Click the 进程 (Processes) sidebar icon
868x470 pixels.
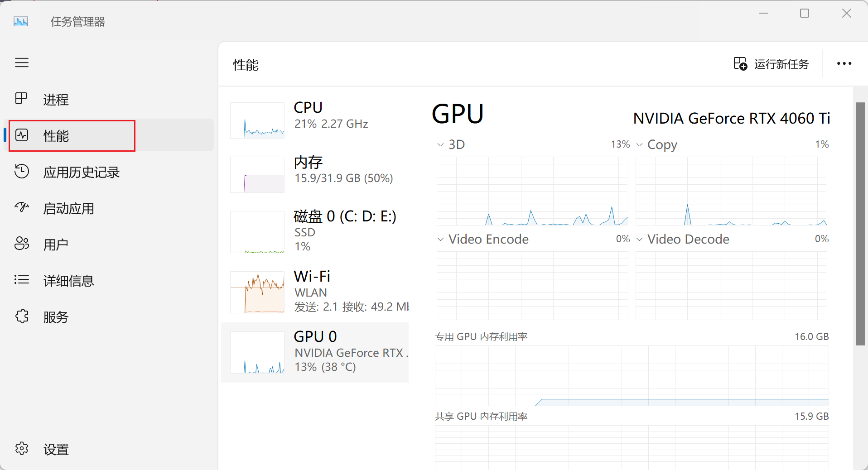tap(21, 99)
